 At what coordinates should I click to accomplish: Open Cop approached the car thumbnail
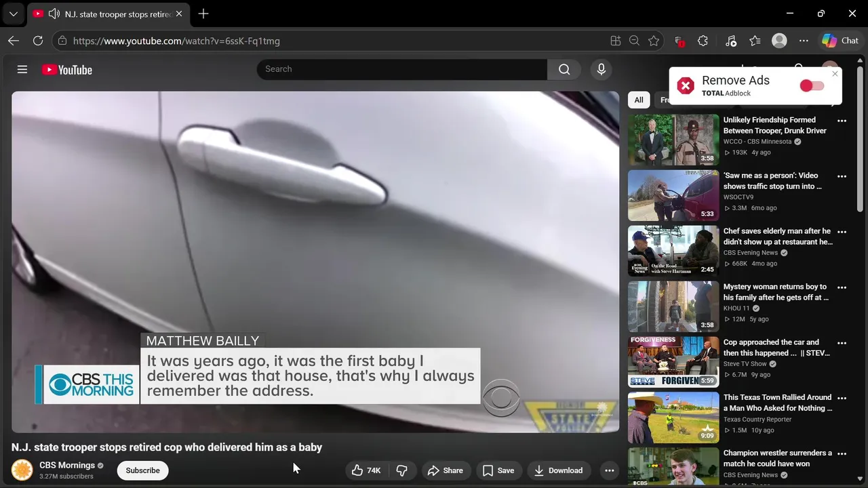(673, 362)
